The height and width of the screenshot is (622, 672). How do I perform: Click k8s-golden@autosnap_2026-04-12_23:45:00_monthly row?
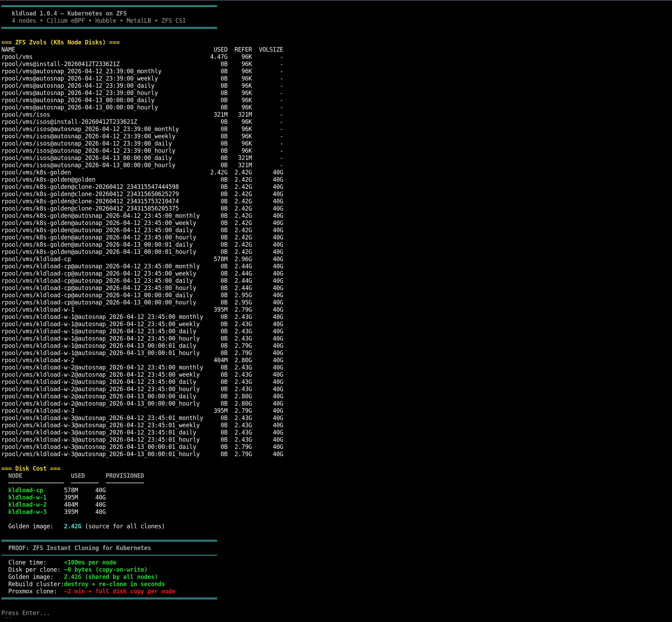pos(142,216)
